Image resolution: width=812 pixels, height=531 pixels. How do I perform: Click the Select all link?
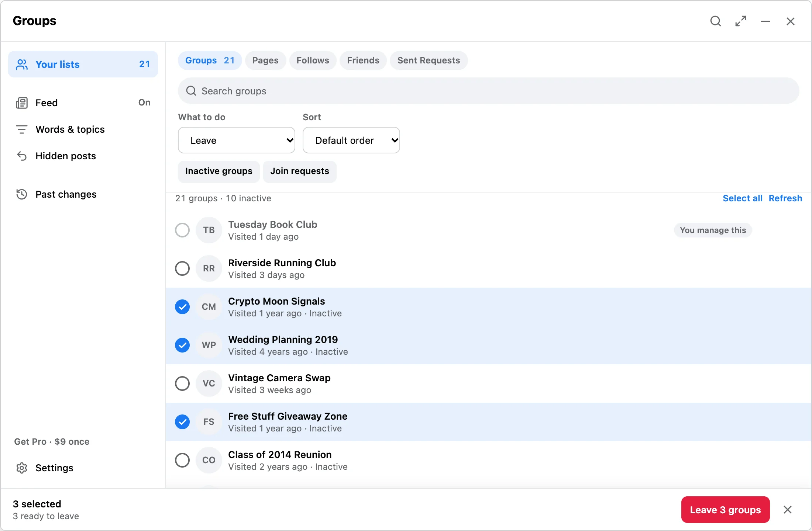(742, 198)
